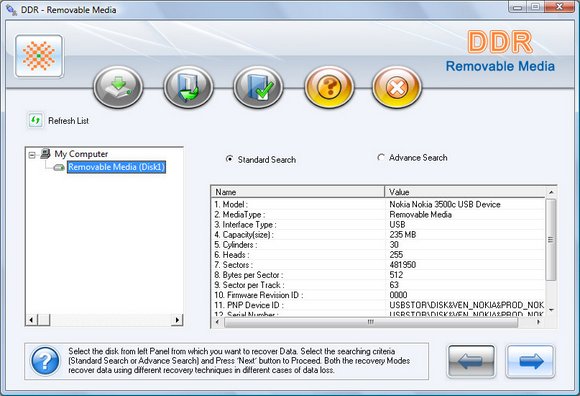
Task: Open help with the yellow question mark button
Action: pyautogui.click(x=329, y=87)
